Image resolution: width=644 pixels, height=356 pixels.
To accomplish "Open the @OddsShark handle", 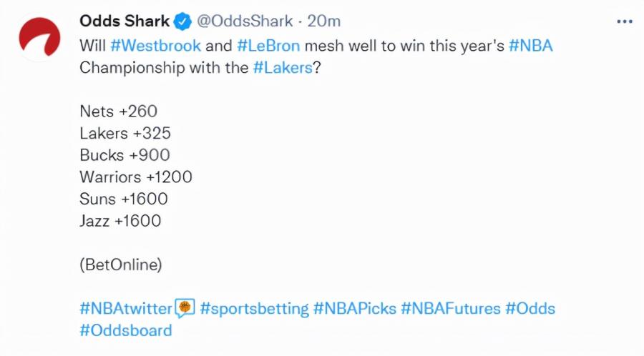I will (x=245, y=21).
